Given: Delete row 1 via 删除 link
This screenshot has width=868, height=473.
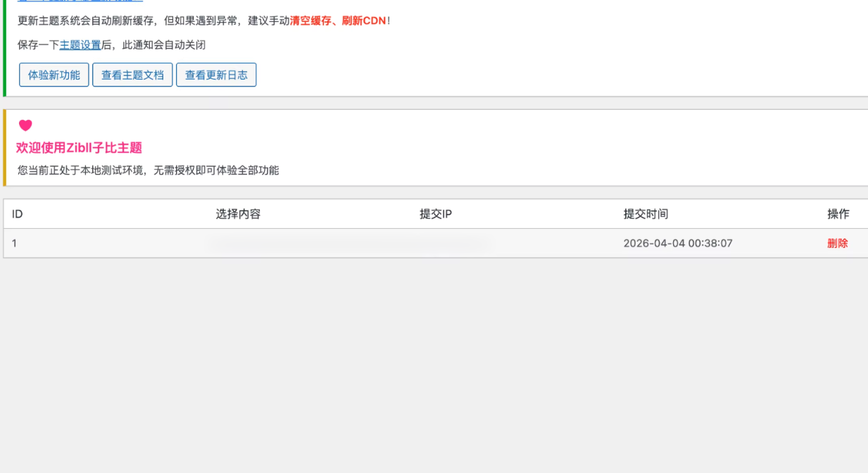Looking at the screenshot, I should point(837,244).
